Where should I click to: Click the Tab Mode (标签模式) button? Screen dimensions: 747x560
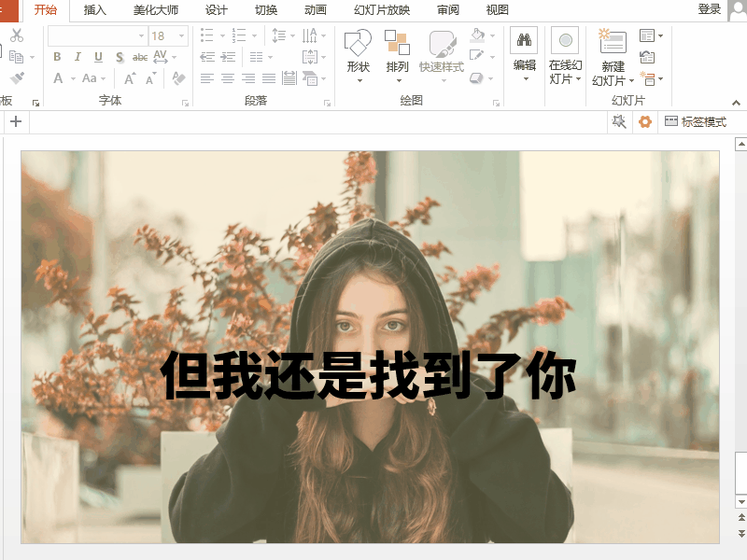coord(696,122)
